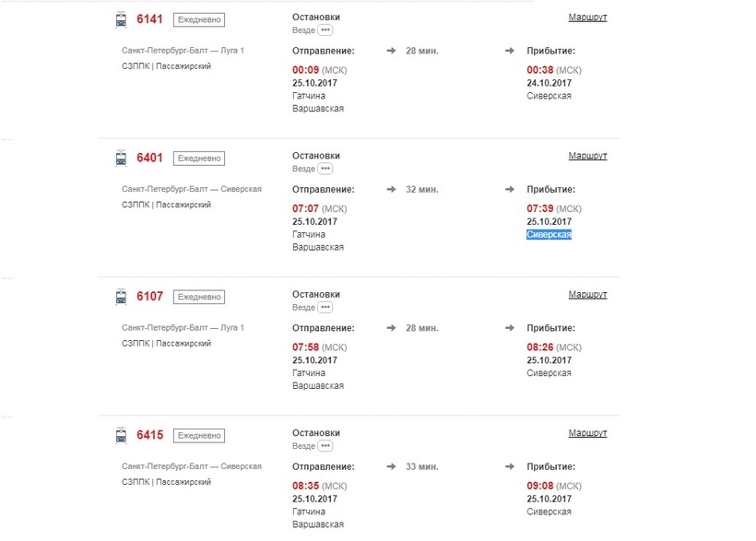
Task: Click the train icon beside 6141
Action: click(121, 19)
